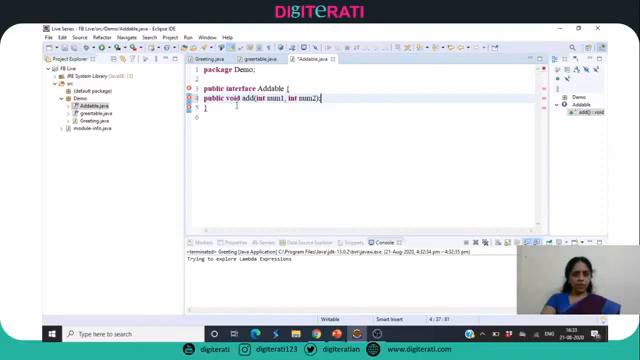Viewport: 640px width, 360px height.
Task: Click the Java perspective icon at far right
Action: pyautogui.click(x=602, y=48)
